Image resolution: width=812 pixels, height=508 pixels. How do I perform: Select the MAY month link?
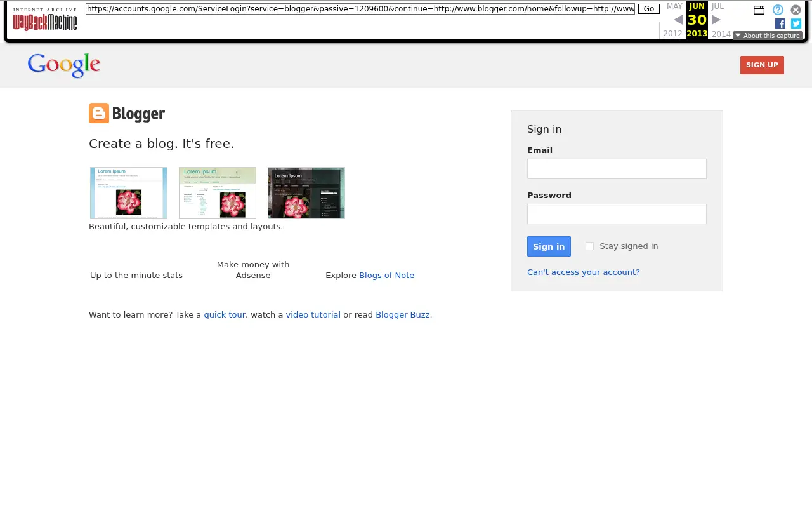[x=674, y=6]
